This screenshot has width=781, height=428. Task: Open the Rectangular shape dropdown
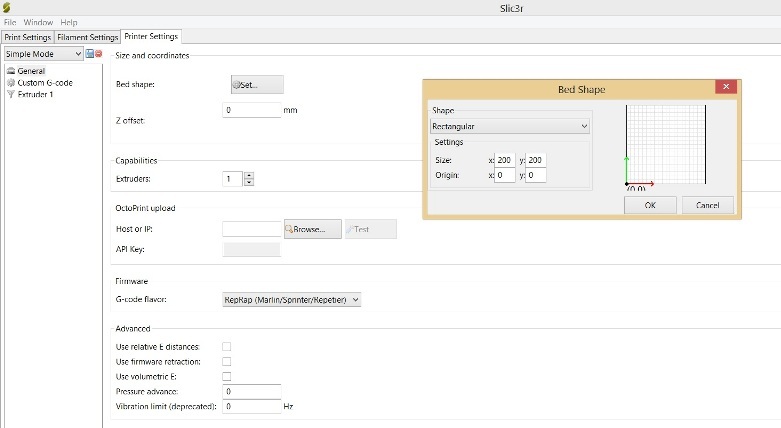509,127
